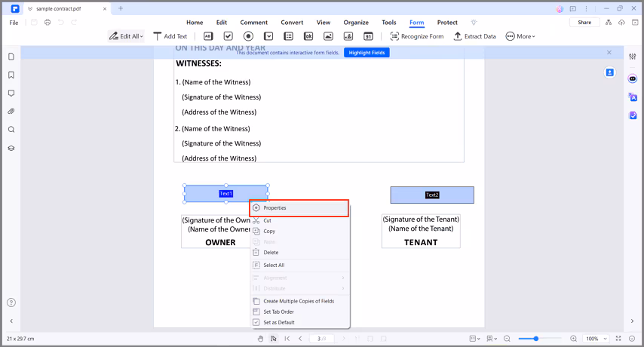Open the layers panel in sidebar
644x347 pixels.
tap(11, 149)
